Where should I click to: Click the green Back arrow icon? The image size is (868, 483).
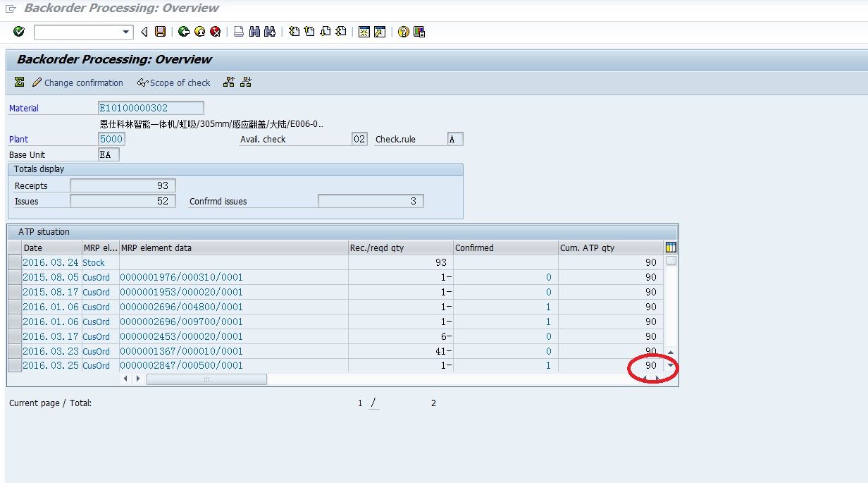click(183, 32)
